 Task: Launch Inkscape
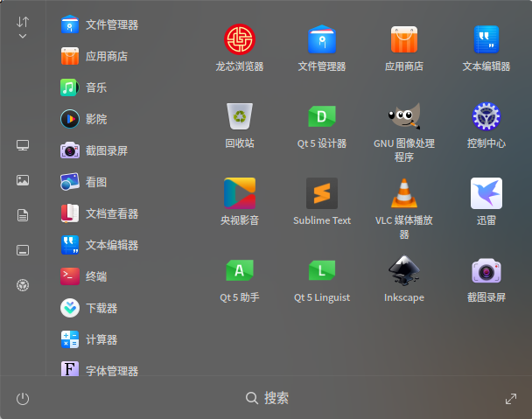404,279
